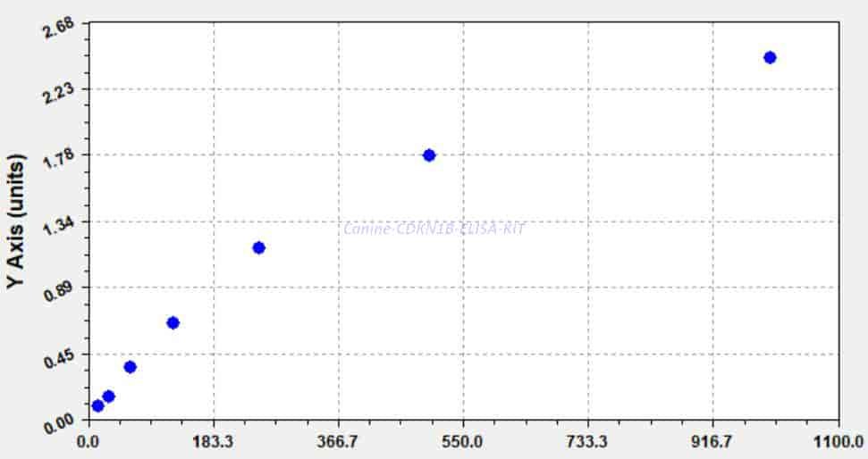Select the y-axis tick label "1.78"
This screenshot has height=459, width=868.
pyautogui.click(x=57, y=161)
